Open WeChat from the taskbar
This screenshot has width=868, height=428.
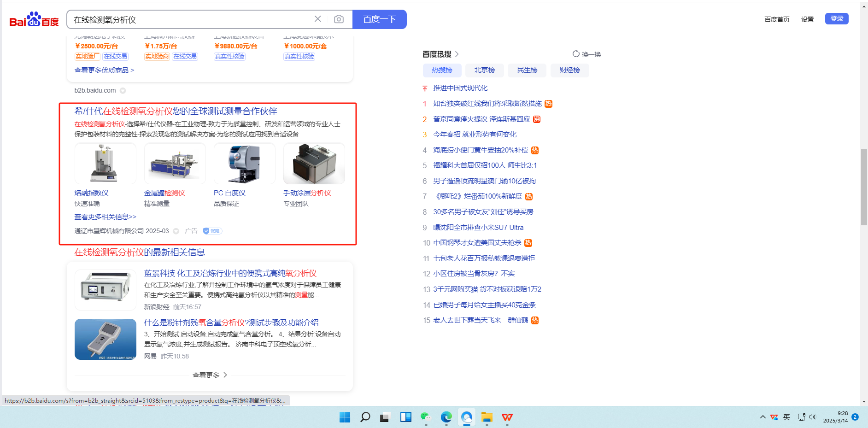(x=426, y=417)
